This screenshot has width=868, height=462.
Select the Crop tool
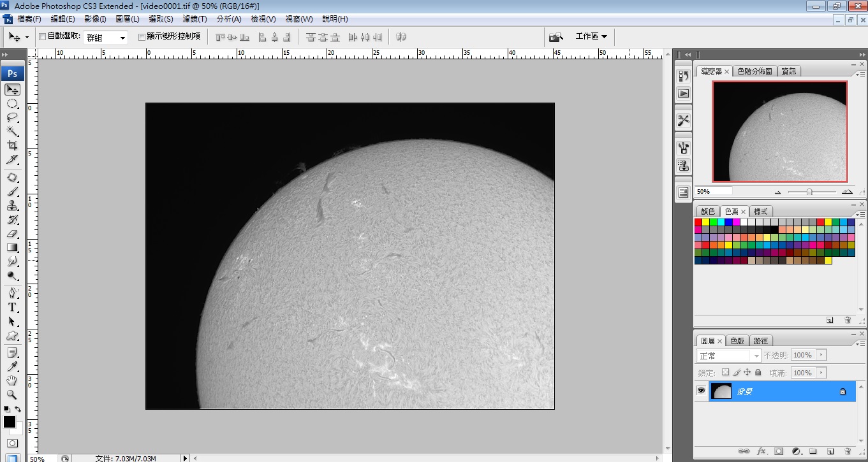click(x=12, y=145)
